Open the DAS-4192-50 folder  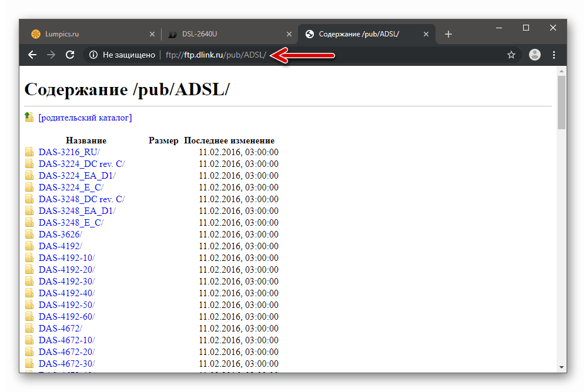(66, 305)
